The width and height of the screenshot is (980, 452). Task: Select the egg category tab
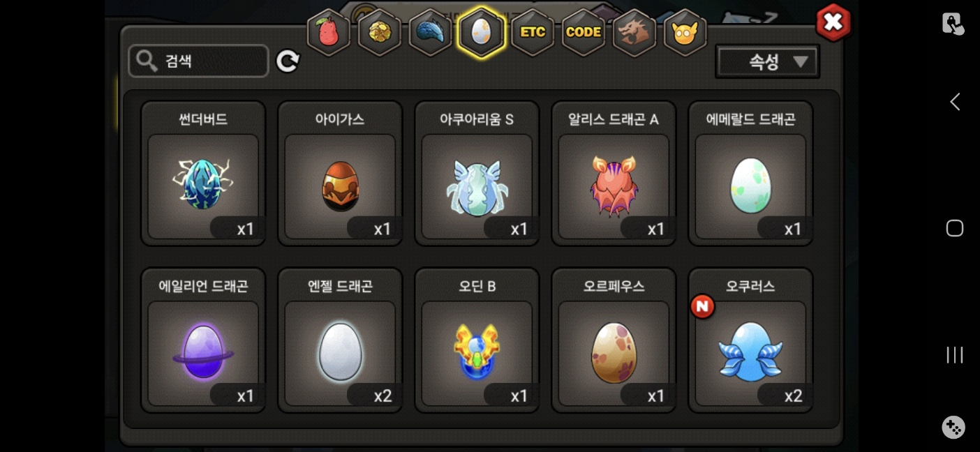[481, 32]
